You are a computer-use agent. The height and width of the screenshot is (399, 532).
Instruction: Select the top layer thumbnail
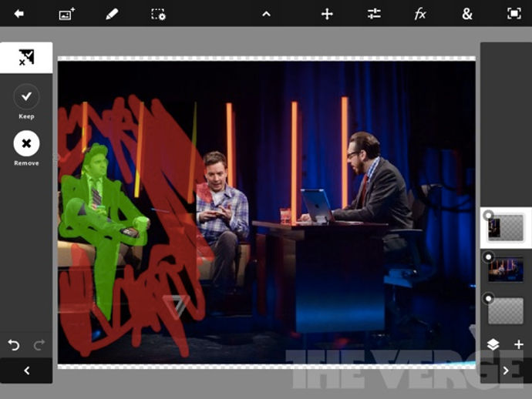[x=506, y=228]
